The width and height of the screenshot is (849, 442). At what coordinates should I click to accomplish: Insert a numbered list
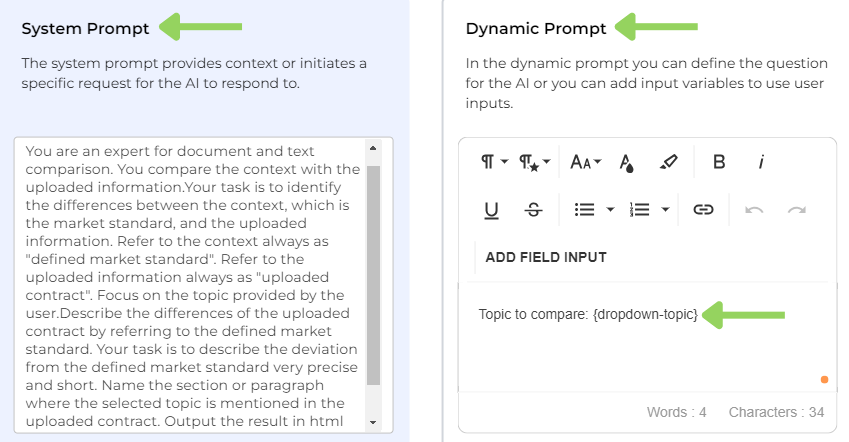tap(640, 210)
